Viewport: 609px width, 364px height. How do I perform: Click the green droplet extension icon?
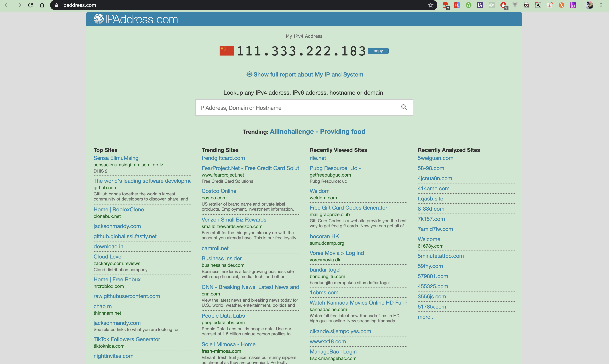(468, 5)
